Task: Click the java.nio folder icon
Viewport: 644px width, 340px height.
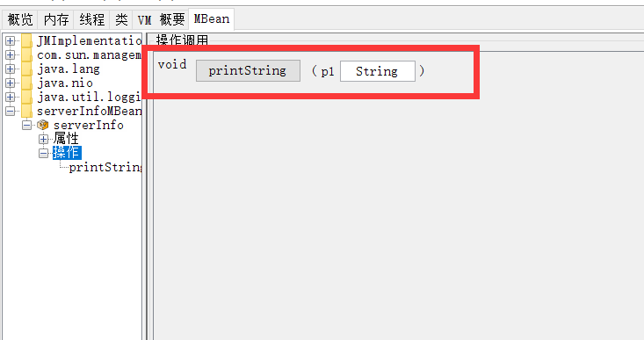Action: [x=26, y=83]
